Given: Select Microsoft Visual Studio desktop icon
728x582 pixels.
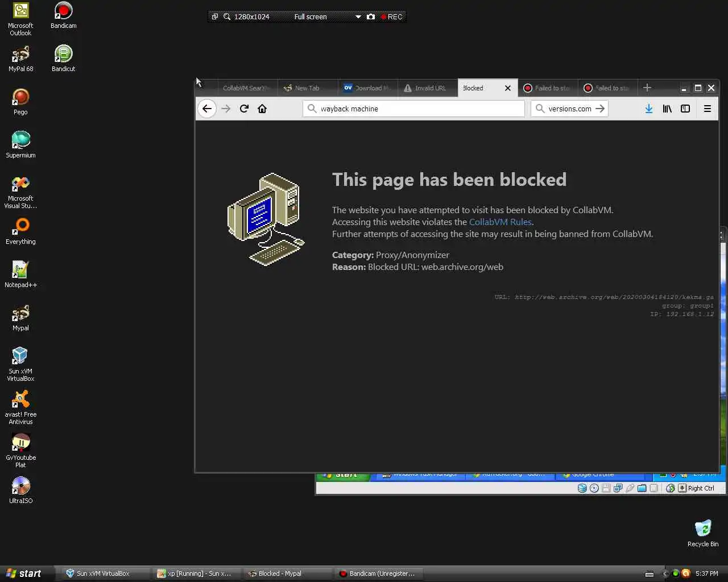Looking at the screenshot, I should coord(20,192).
